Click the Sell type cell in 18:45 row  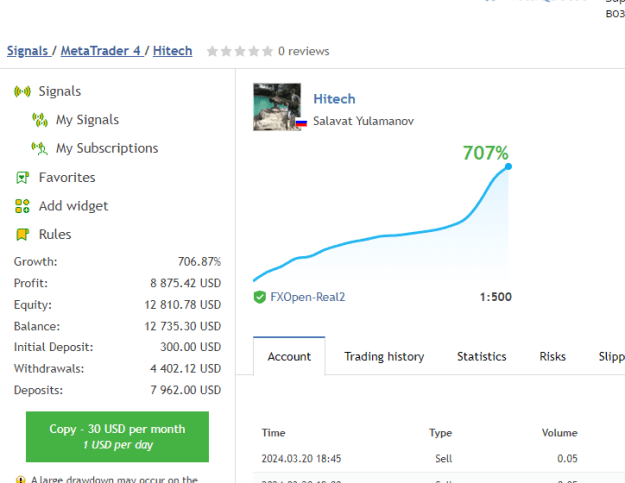click(x=444, y=459)
